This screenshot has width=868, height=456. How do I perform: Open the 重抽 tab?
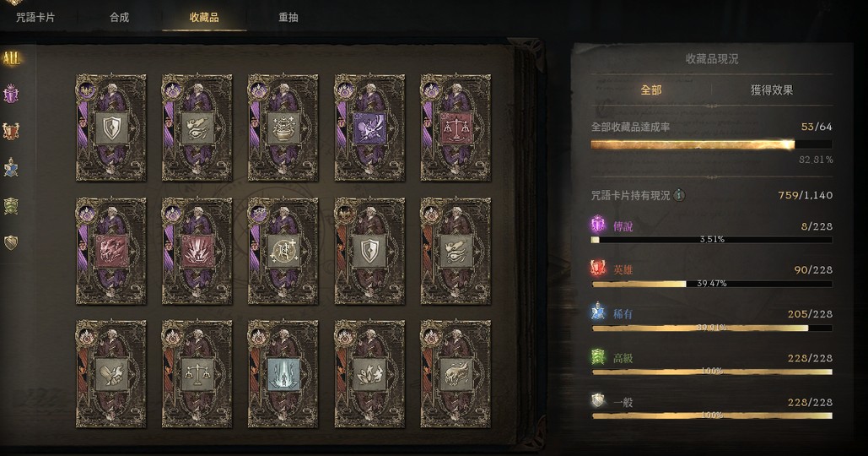click(x=288, y=17)
